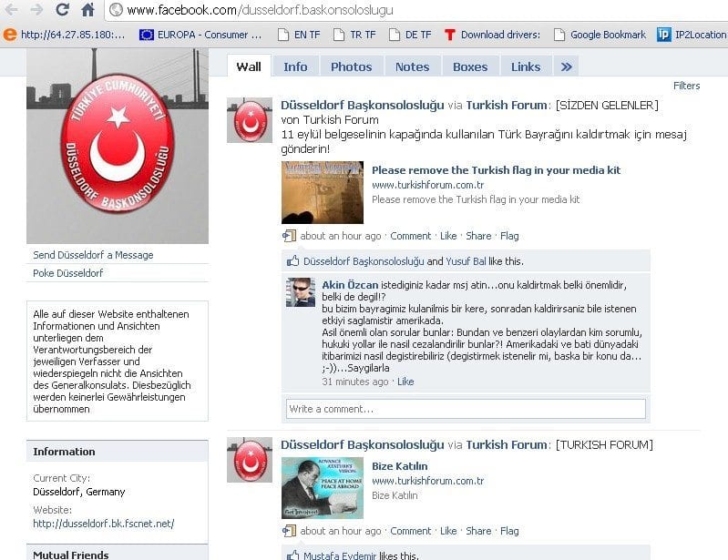
Task: Click Poke Düsseldorf link
Action: [x=67, y=273]
